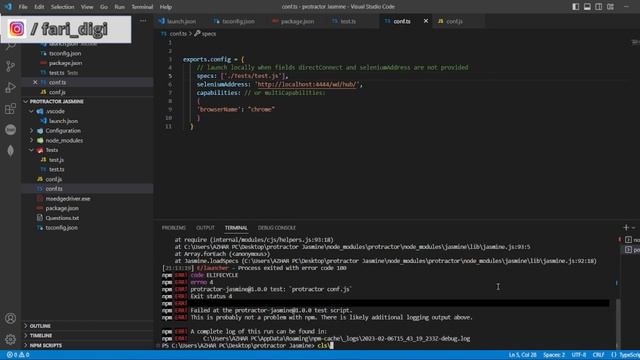Expand the Outline section
The height and width of the screenshot is (360, 640).
(88, 326)
